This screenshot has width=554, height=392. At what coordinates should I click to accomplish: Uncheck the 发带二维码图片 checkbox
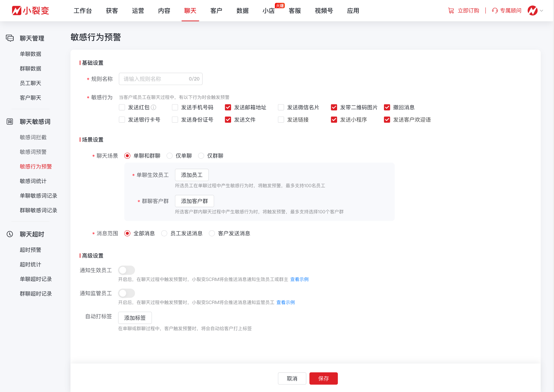tap(334, 107)
